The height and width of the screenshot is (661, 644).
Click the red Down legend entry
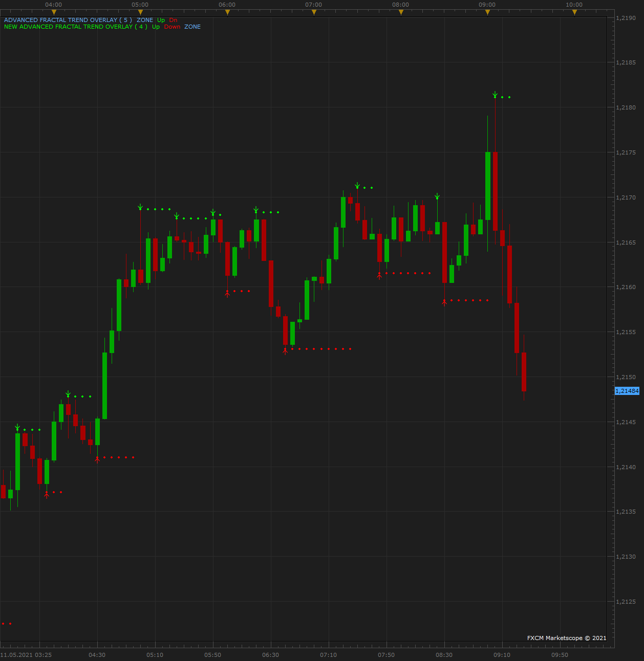coord(172,27)
